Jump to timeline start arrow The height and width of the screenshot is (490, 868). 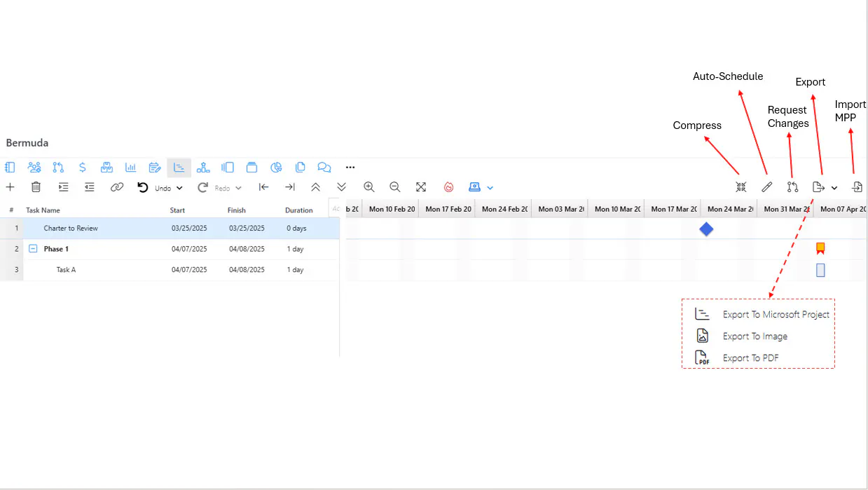[264, 187]
